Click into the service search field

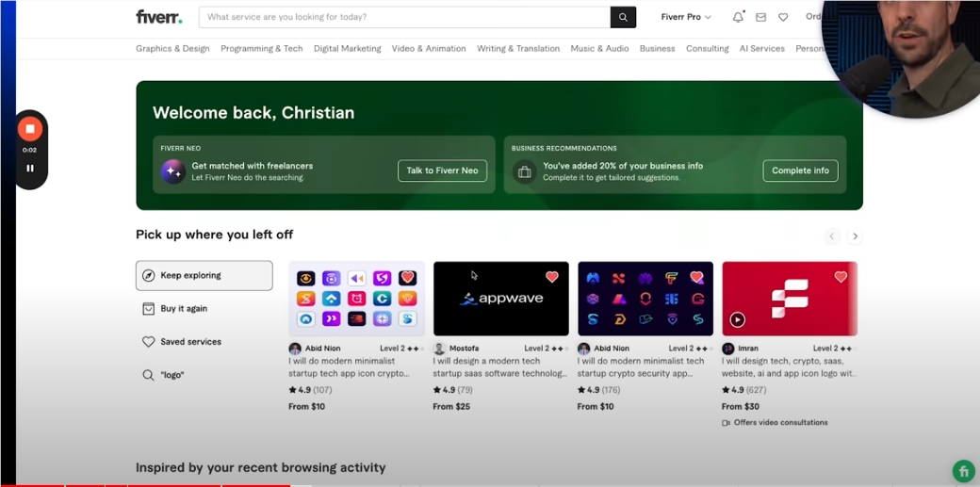tap(404, 17)
